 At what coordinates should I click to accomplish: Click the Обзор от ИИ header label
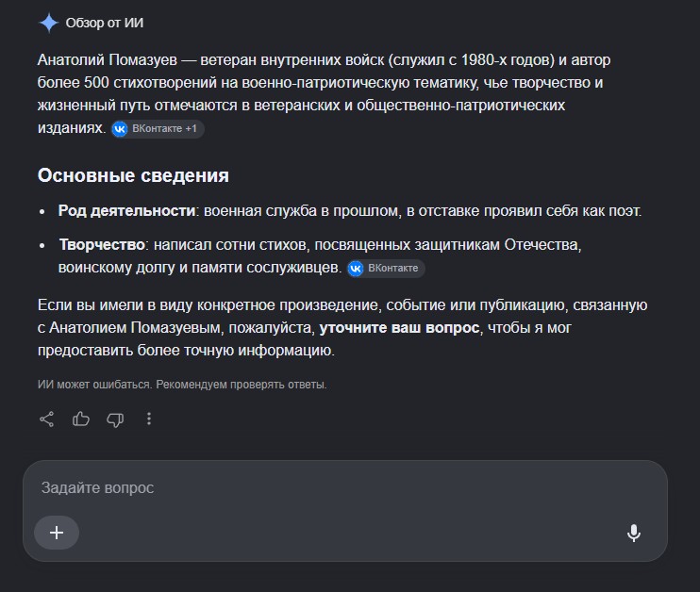pyautogui.click(x=105, y=24)
